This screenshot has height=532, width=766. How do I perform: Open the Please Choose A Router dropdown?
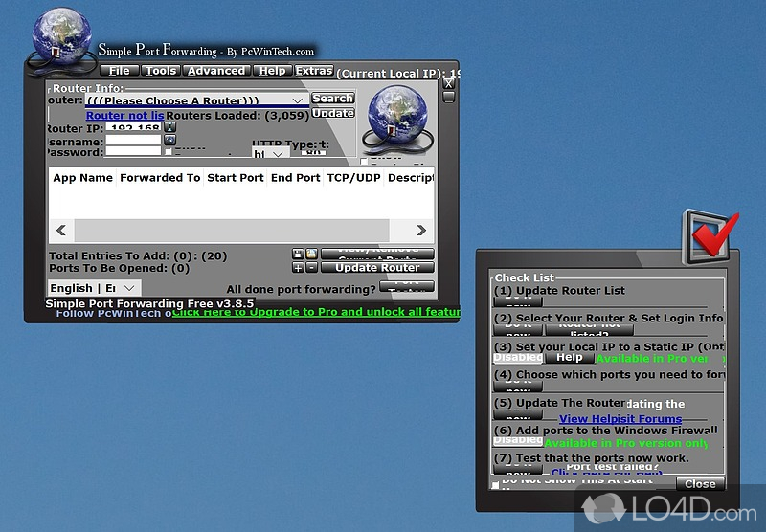pos(196,100)
